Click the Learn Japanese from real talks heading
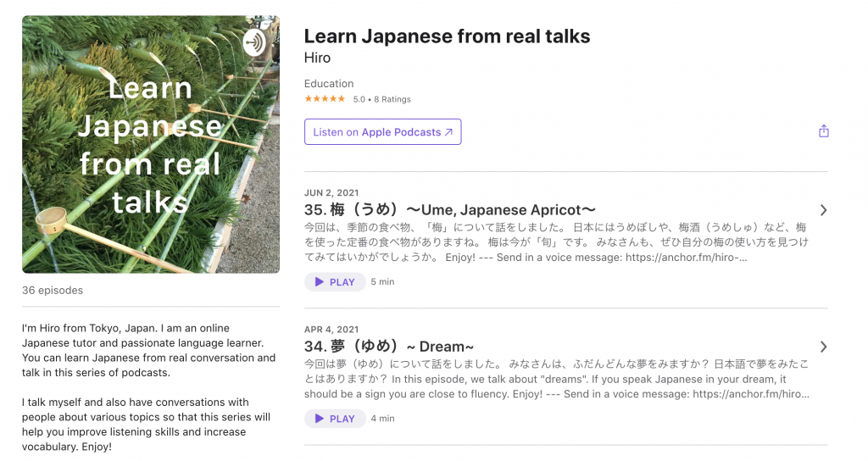Viewport: 868px width, 461px height. (x=447, y=36)
